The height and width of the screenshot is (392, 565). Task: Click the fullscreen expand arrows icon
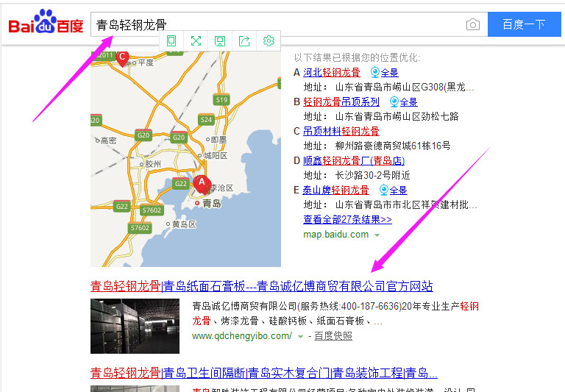coord(196,40)
